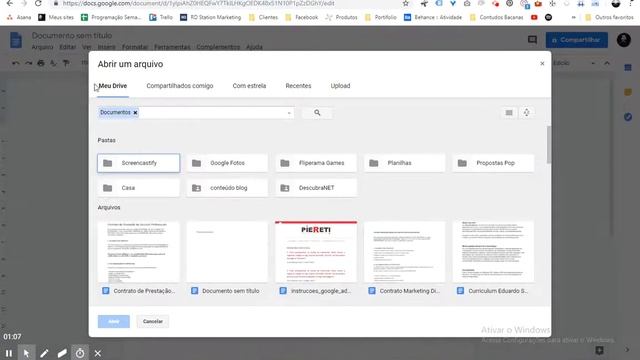Open the Editar menu in Docs
The image size is (640, 360).
pyautogui.click(x=67, y=47)
